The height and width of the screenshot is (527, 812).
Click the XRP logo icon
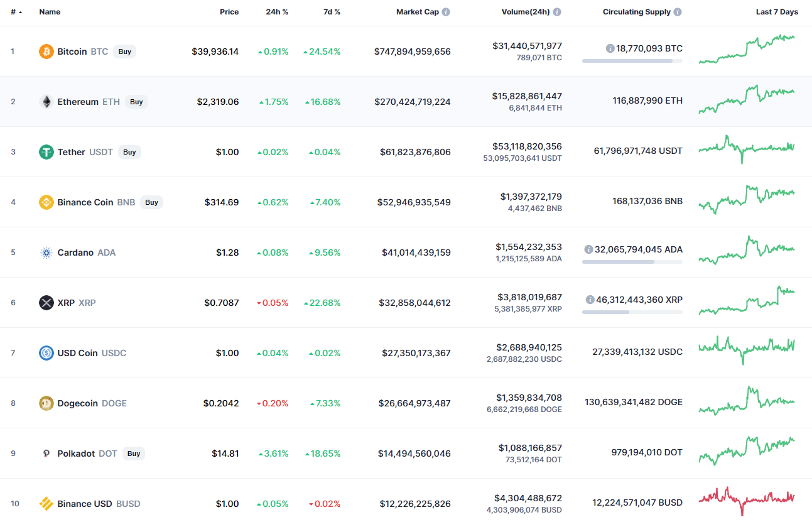coord(46,303)
